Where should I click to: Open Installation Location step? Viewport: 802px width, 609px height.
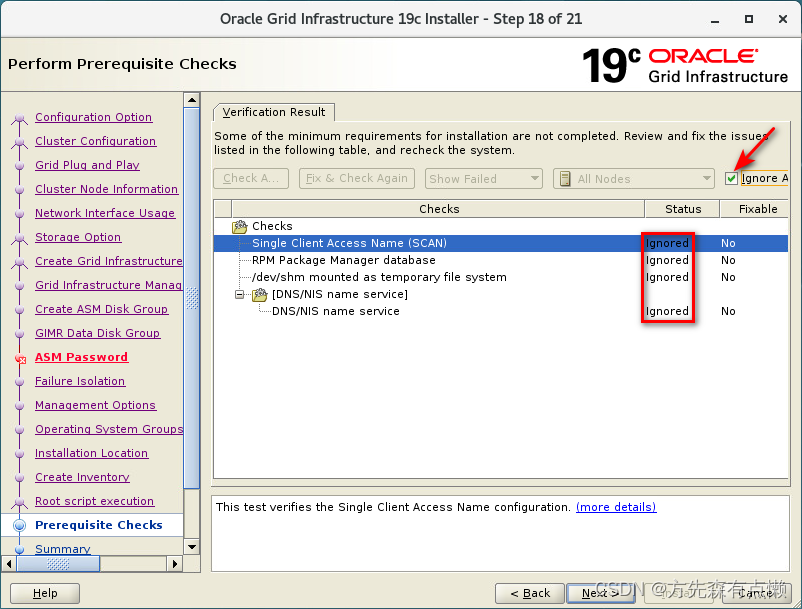point(92,454)
